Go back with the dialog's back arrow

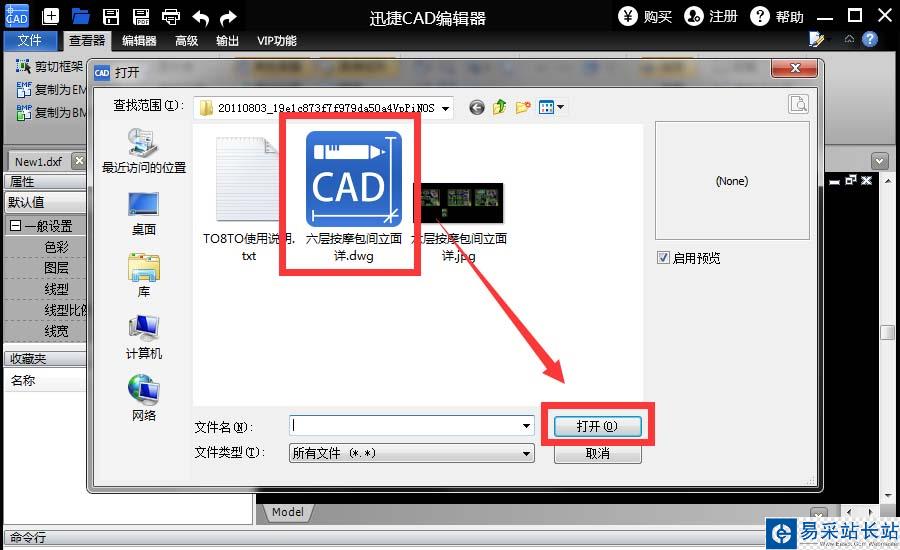coord(476,107)
